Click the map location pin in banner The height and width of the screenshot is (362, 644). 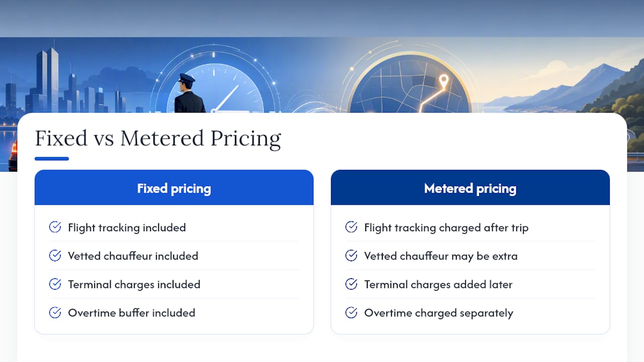click(x=444, y=82)
